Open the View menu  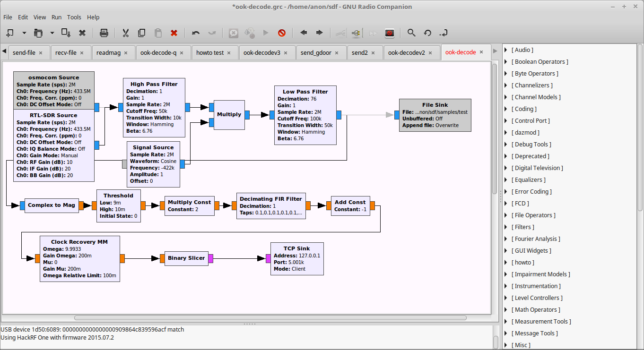40,17
